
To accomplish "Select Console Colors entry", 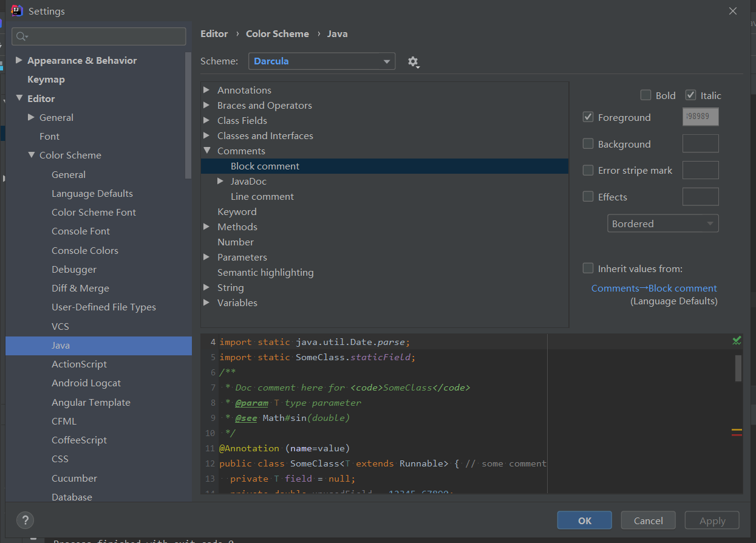I will [x=85, y=250].
